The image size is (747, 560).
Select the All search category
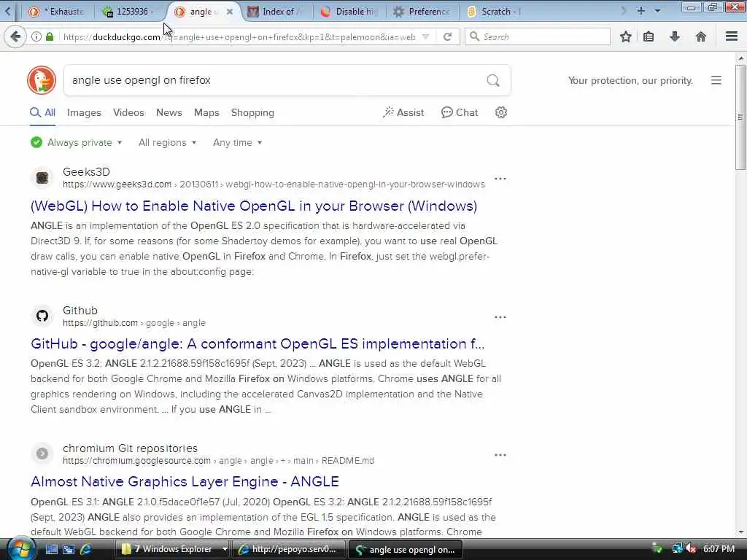point(42,112)
